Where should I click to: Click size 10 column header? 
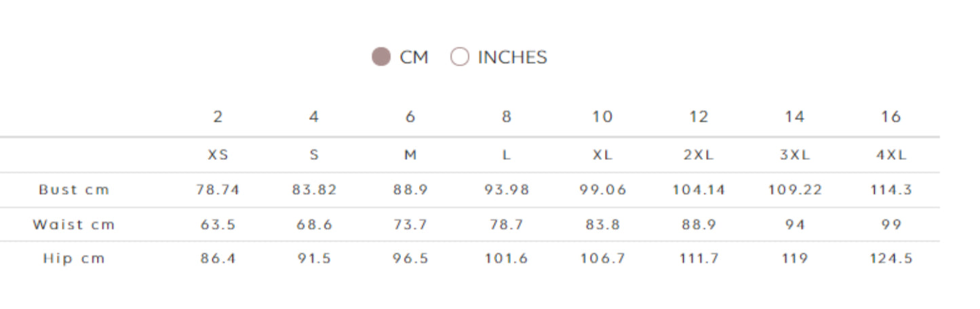point(602,117)
